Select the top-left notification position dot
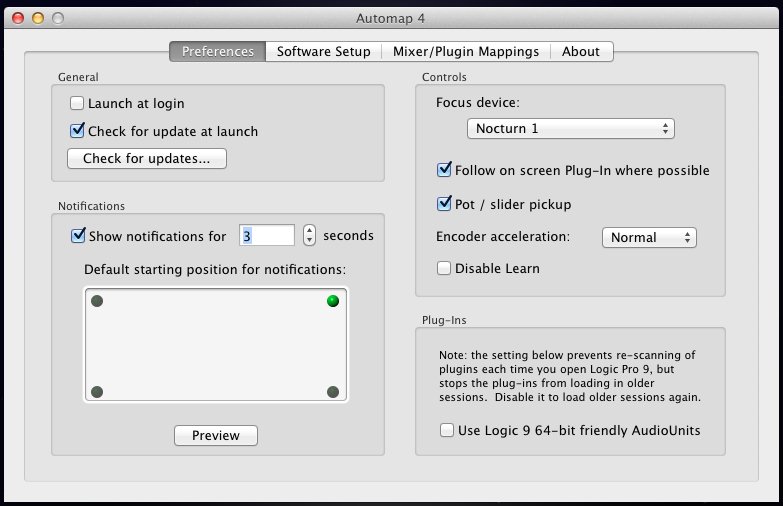Screen dimensions: 783x506 pos(97,301)
